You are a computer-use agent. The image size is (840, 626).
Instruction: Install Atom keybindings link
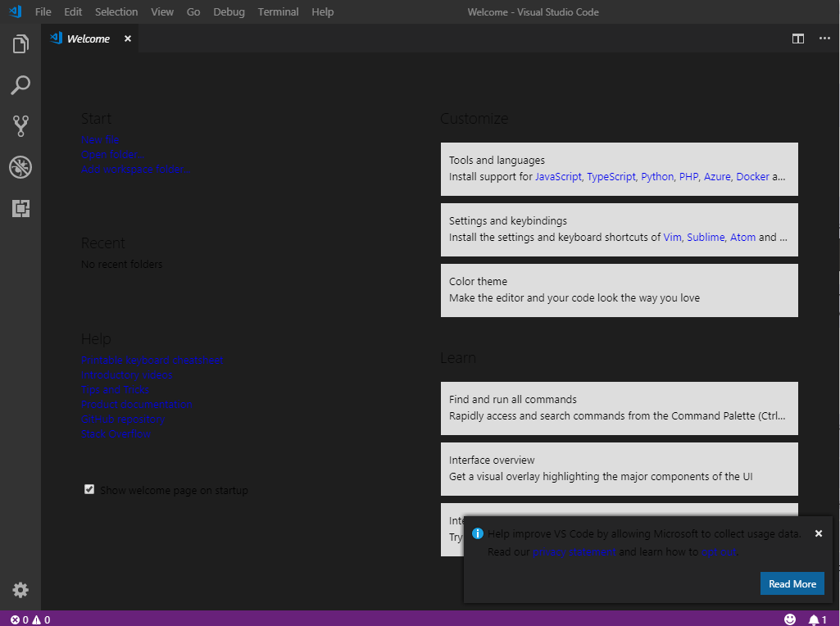743,238
